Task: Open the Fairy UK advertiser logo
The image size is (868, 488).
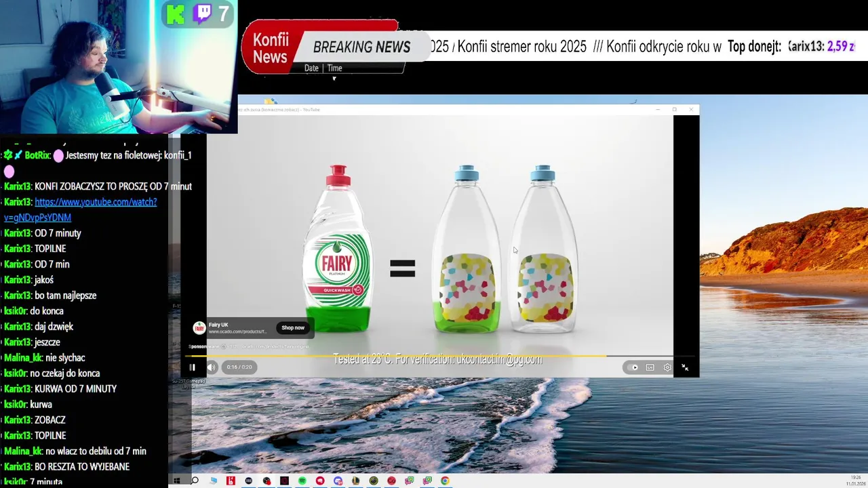Action: pyautogui.click(x=199, y=328)
